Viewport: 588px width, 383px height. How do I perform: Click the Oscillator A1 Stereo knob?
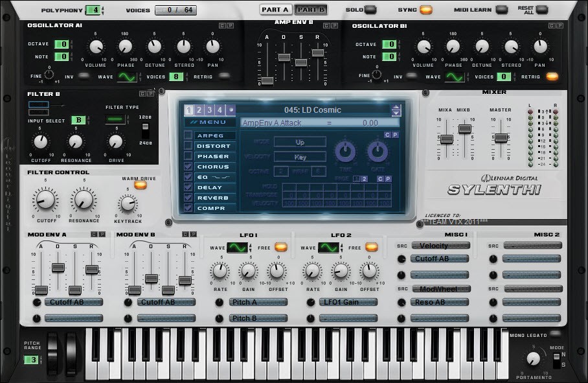tap(184, 47)
